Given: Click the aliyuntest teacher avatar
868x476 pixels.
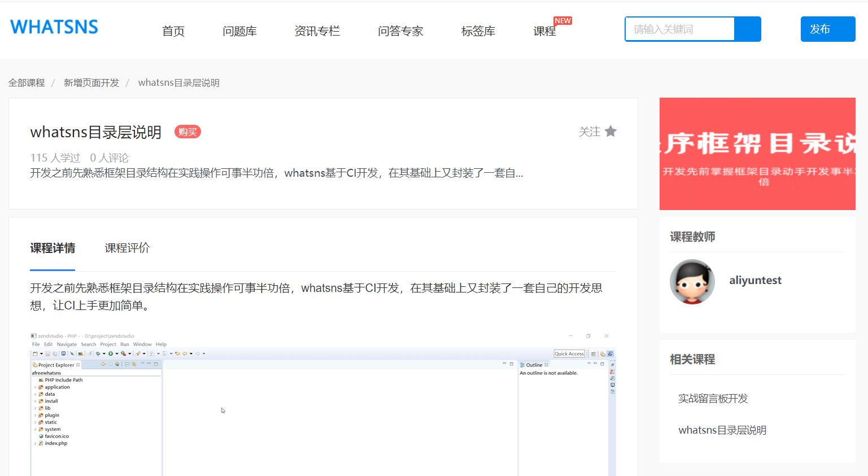Looking at the screenshot, I should point(692,282).
